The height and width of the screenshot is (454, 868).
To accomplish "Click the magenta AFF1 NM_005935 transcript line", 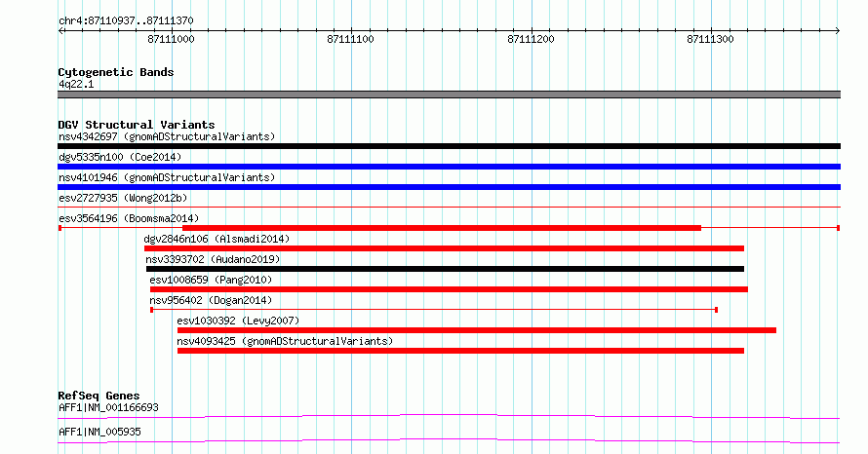I will pyautogui.click(x=449, y=440).
